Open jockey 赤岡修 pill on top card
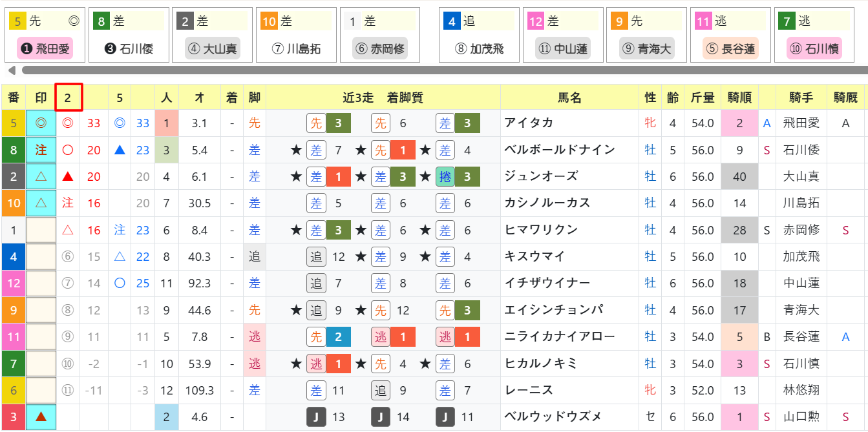The image size is (868, 432). pos(380,48)
